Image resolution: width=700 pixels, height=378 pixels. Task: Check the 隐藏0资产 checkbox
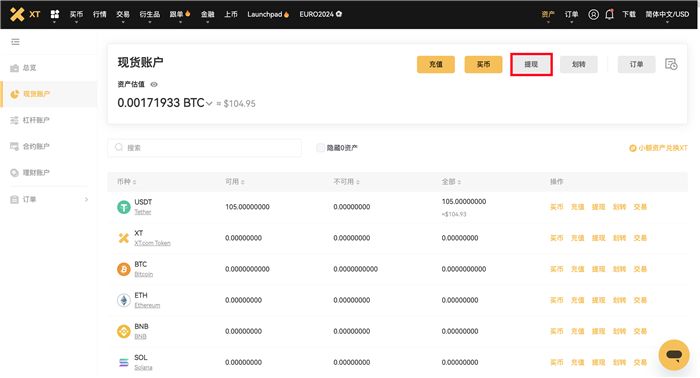coord(320,148)
